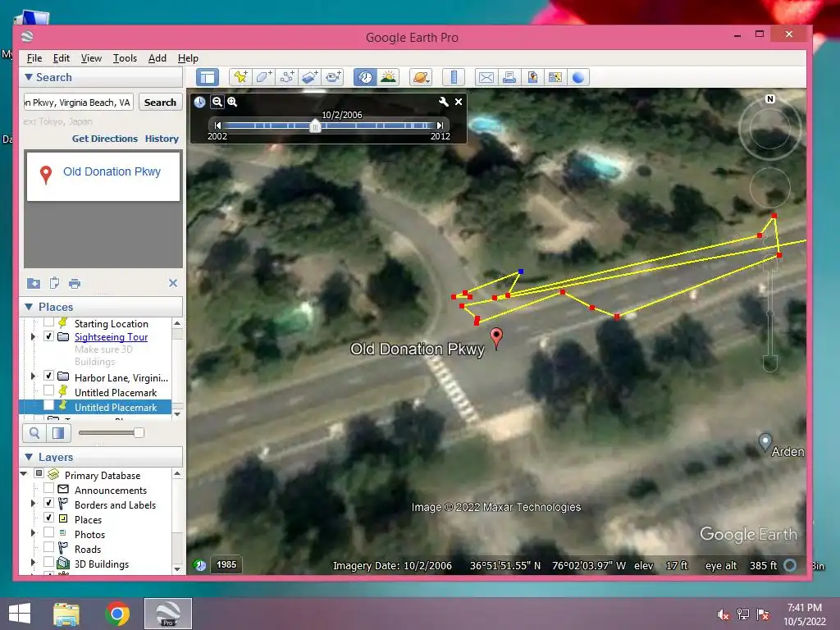Print the current view

point(509,77)
